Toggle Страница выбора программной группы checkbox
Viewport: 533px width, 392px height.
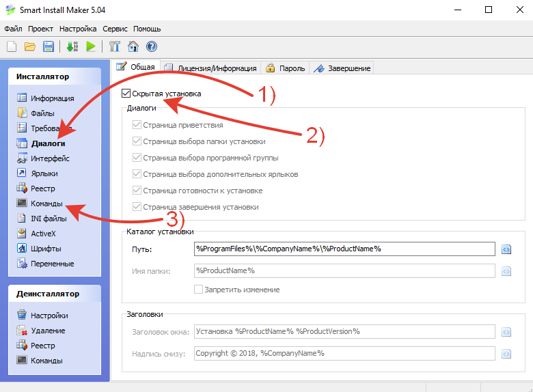click(x=137, y=157)
